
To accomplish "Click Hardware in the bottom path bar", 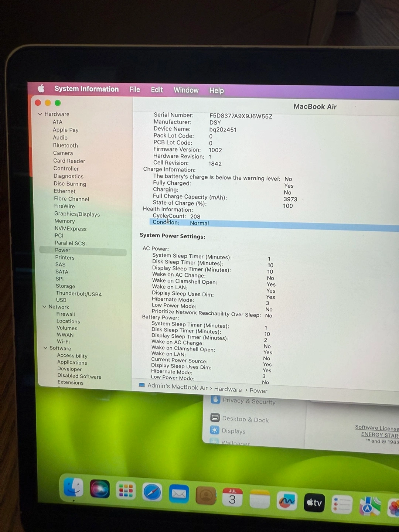I will pos(228,389).
